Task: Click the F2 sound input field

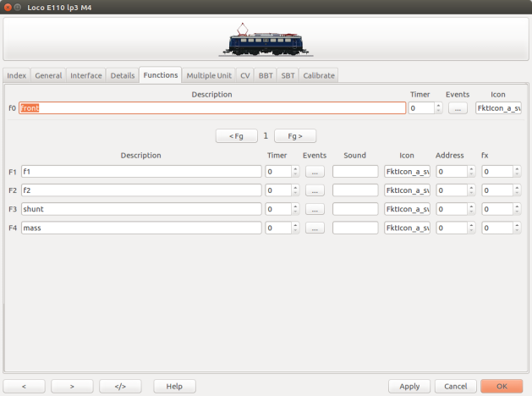Action: click(x=355, y=190)
